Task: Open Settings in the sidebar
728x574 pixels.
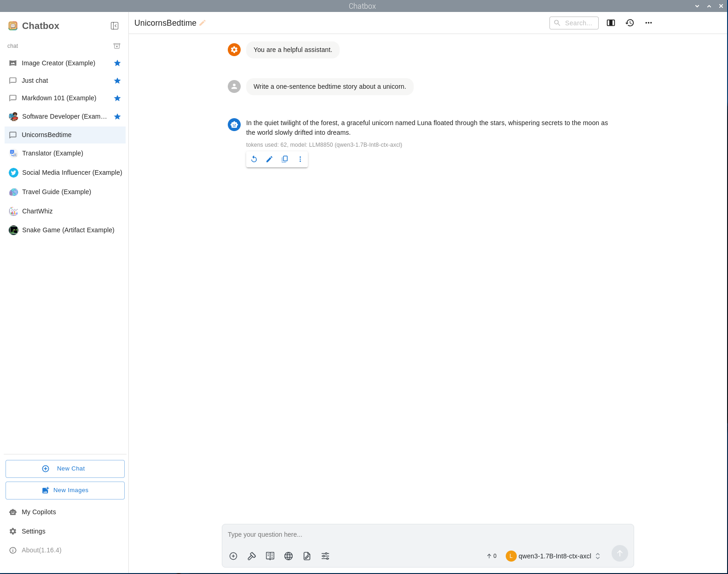Action: pos(33,531)
